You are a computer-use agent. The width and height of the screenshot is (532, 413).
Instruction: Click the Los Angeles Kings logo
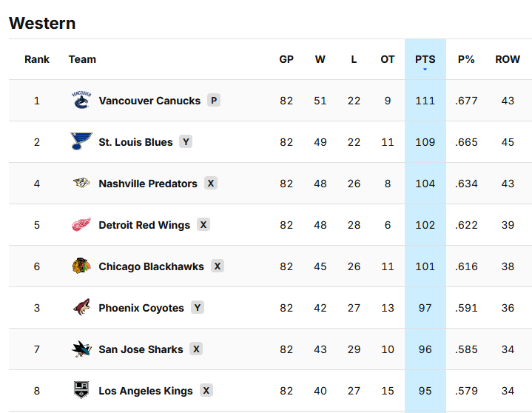81,391
